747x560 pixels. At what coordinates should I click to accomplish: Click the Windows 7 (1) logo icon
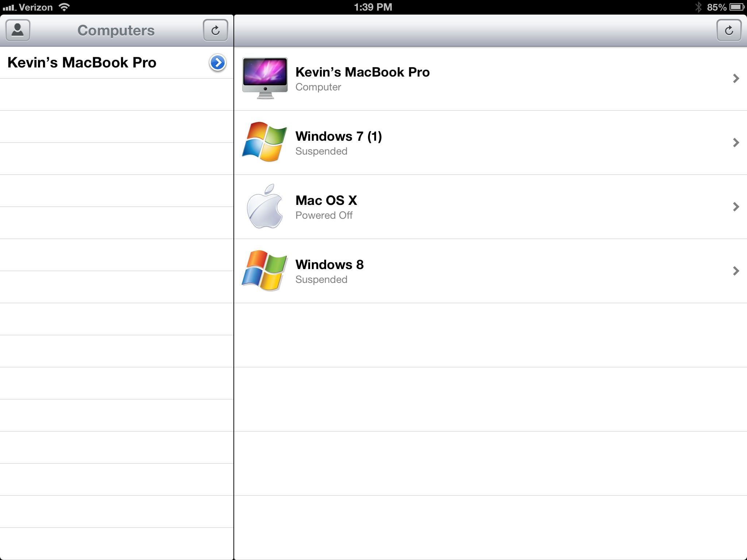point(264,142)
